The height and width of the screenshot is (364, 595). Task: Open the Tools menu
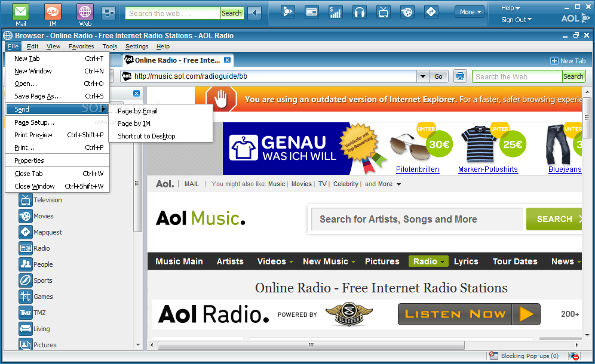[x=110, y=47]
